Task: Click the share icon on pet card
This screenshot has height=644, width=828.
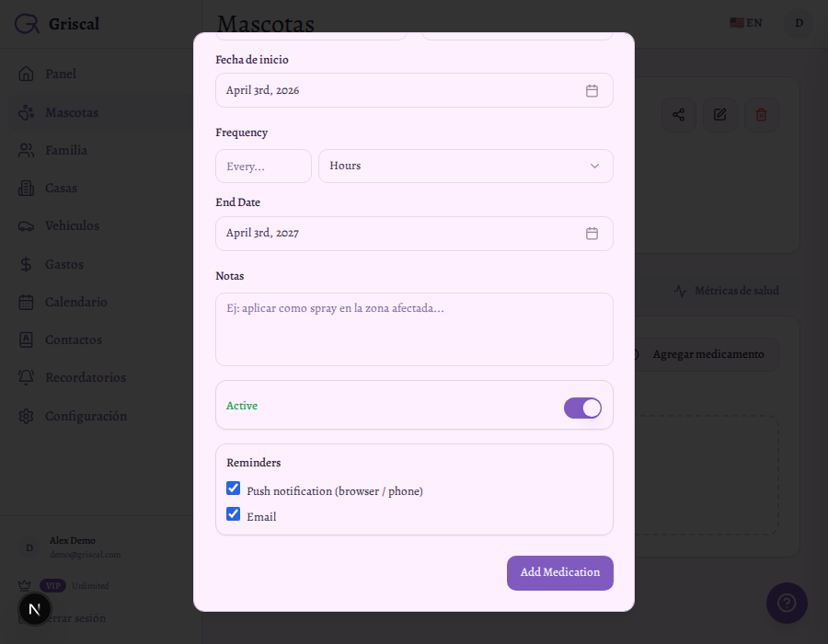Action: pyautogui.click(x=678, y=115)
